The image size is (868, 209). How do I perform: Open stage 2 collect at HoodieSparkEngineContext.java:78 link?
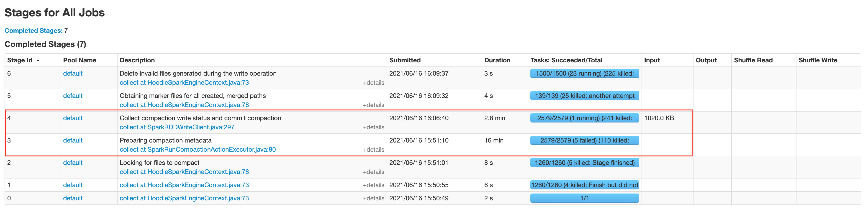tap(184, 172)
